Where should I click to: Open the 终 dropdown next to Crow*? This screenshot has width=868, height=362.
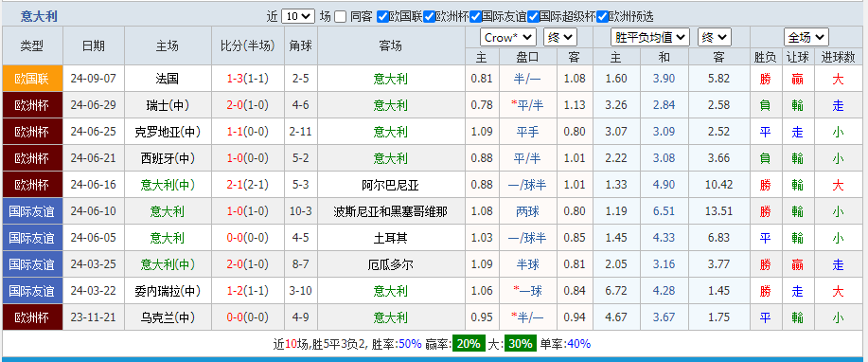tap(560, 37)
